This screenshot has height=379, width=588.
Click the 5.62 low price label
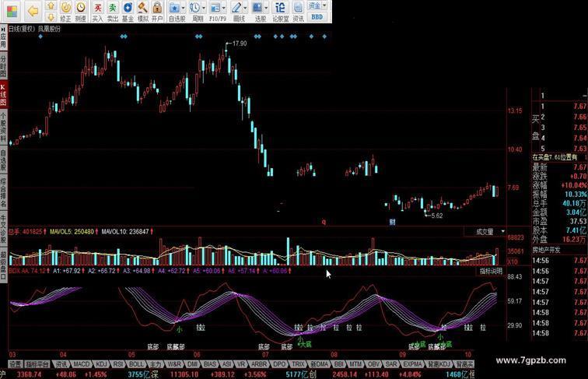click(437, 216)
